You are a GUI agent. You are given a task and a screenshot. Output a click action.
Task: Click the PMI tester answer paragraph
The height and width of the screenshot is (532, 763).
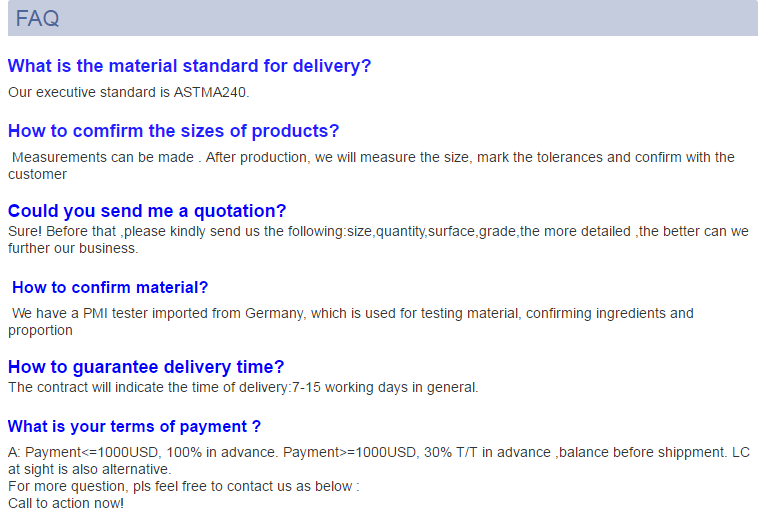point(352,313)
